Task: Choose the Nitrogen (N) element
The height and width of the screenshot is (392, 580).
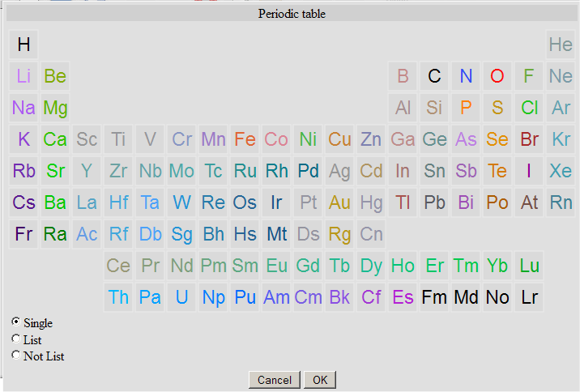Action: coord(466,76)
